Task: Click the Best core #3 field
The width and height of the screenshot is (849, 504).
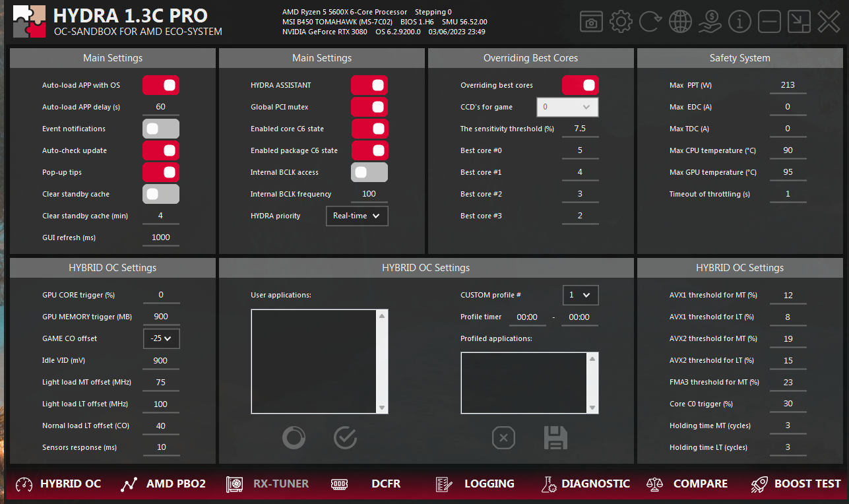Action: [581, 216]
